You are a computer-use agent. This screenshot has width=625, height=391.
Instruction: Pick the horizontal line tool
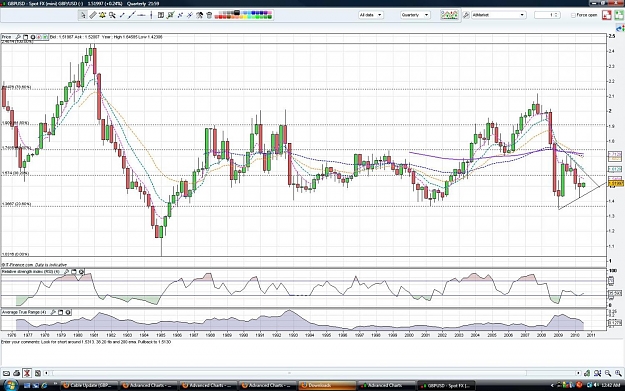click(x=142, y=15)
